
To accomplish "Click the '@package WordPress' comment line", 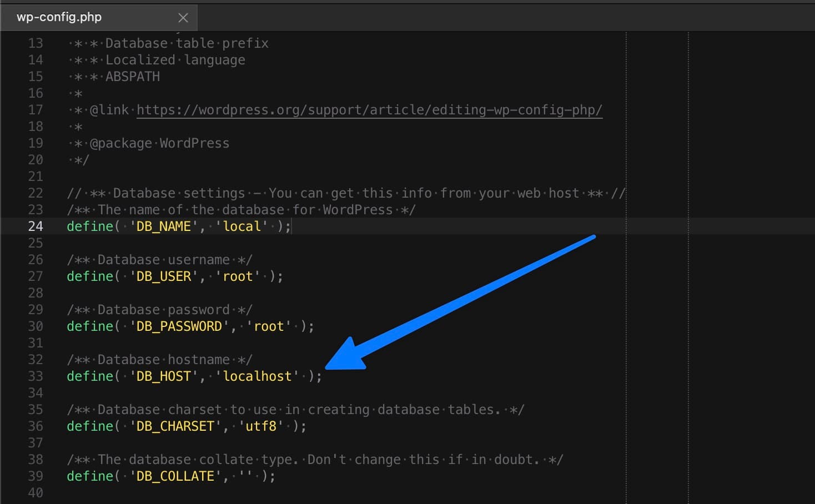I will pyautogui.click(x=159, y=143).
